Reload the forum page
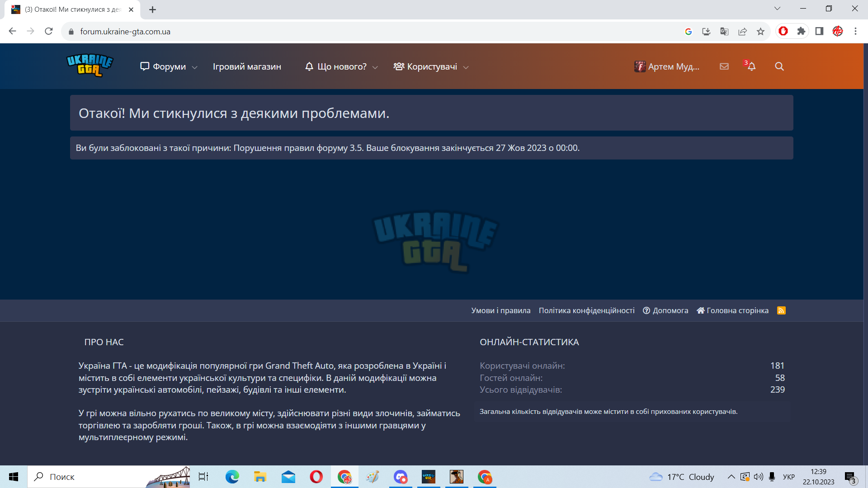868x488 pixels. point(49,31)
